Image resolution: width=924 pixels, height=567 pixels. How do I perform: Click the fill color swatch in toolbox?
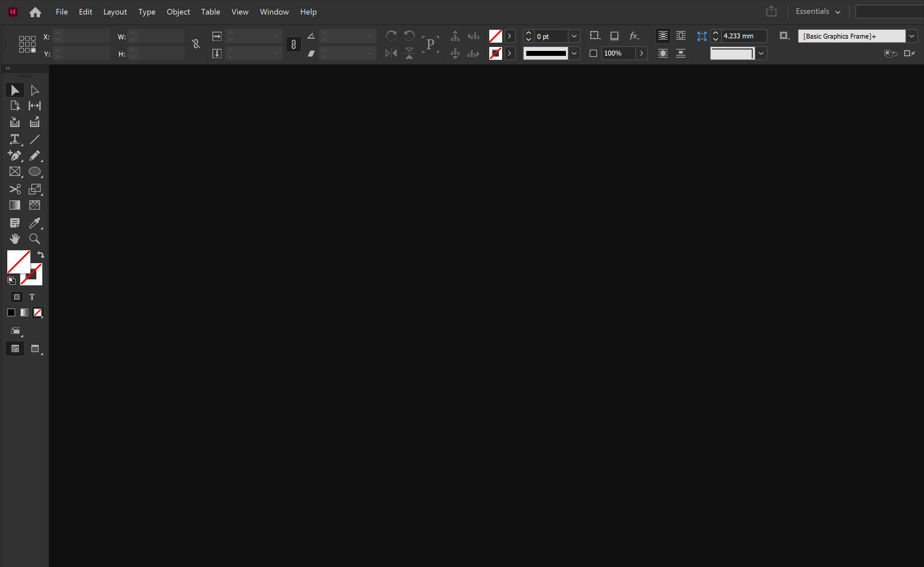pos(18,261)
